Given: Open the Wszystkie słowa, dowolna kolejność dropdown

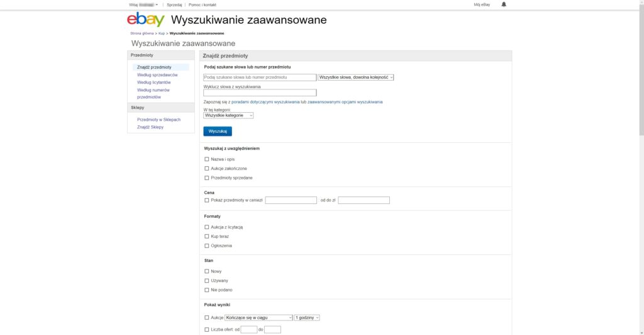Looking at the screenshot, I should coord(356,77).
